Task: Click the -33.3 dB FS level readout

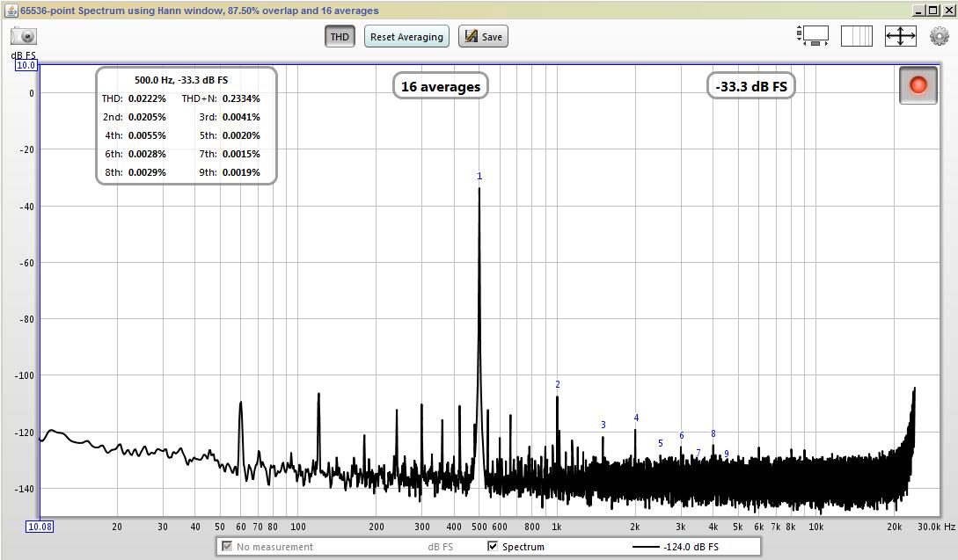Action: pyautogui.click(x=751, y=87)
